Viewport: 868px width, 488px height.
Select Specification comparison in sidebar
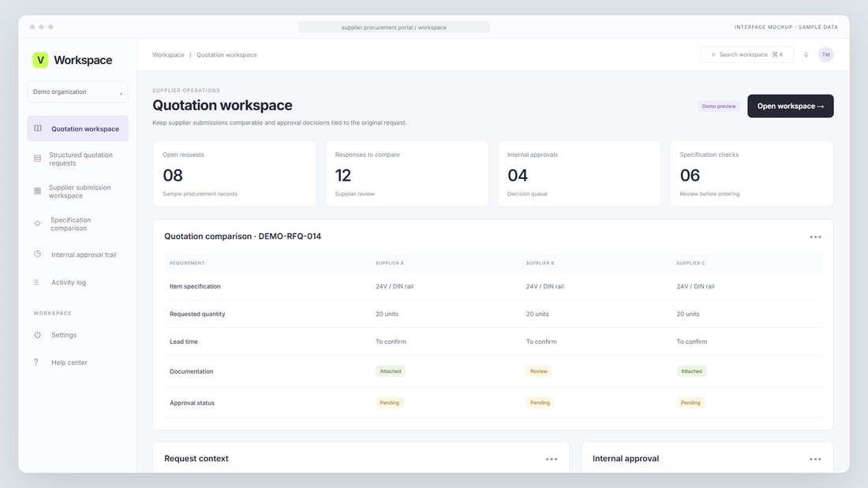(77, 224)
